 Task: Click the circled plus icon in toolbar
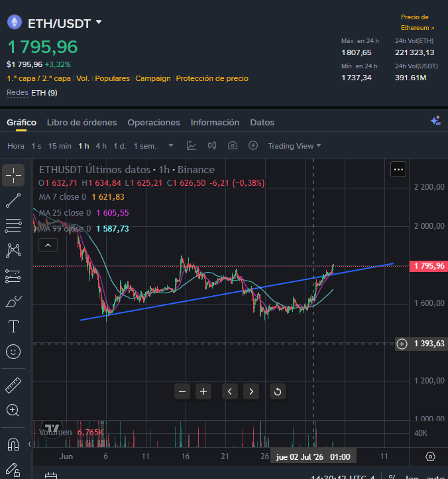(253, 145)
